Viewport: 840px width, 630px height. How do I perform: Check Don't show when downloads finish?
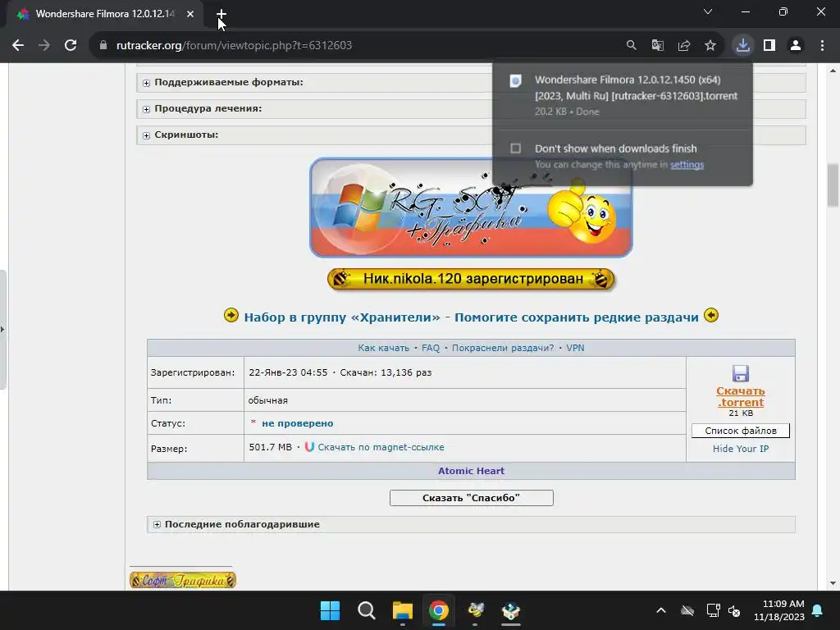[x=515, y=148]
